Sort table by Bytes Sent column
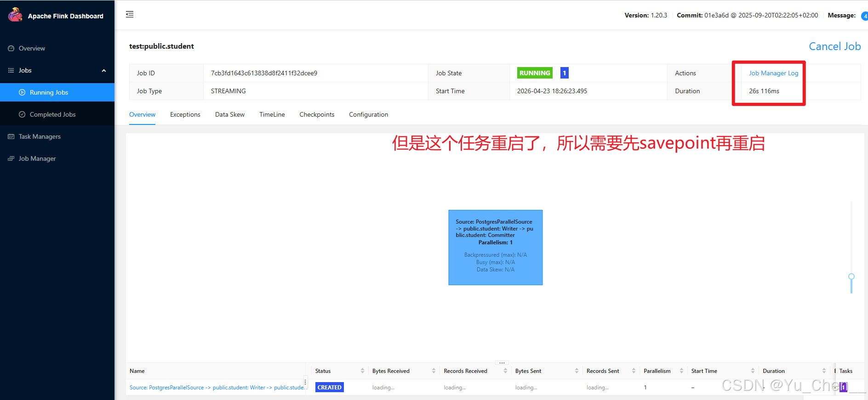The height and width of the screenshot is (400, 868). point(577,371)
